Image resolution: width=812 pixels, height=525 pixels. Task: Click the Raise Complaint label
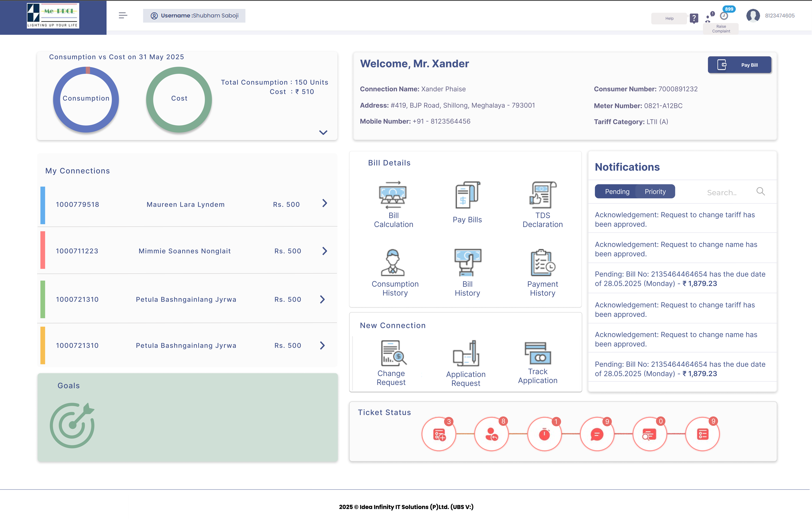721,29
